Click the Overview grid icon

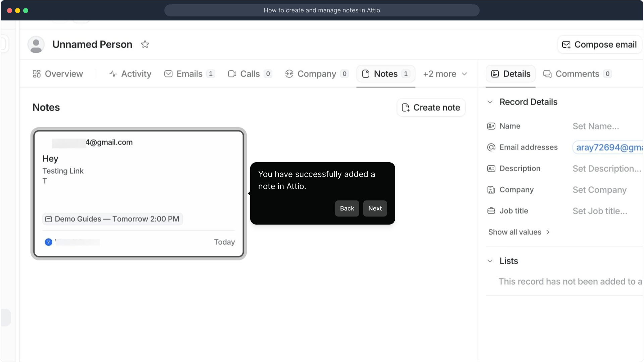click(37, 74)
